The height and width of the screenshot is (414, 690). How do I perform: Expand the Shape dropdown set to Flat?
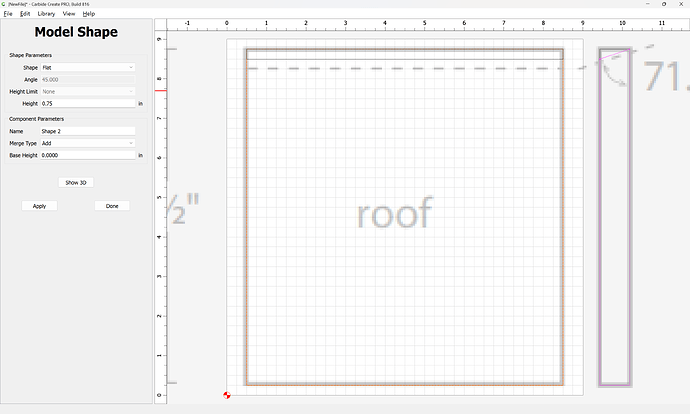pos(88,67)
